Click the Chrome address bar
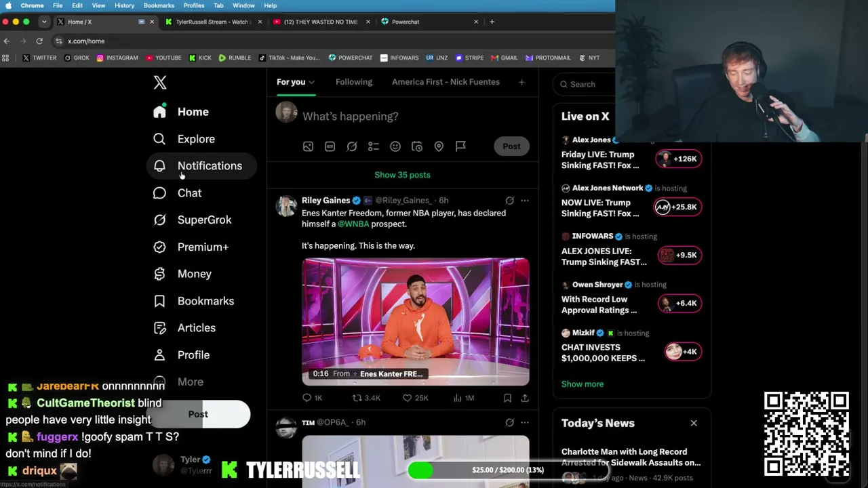 [x=332, y=41]
